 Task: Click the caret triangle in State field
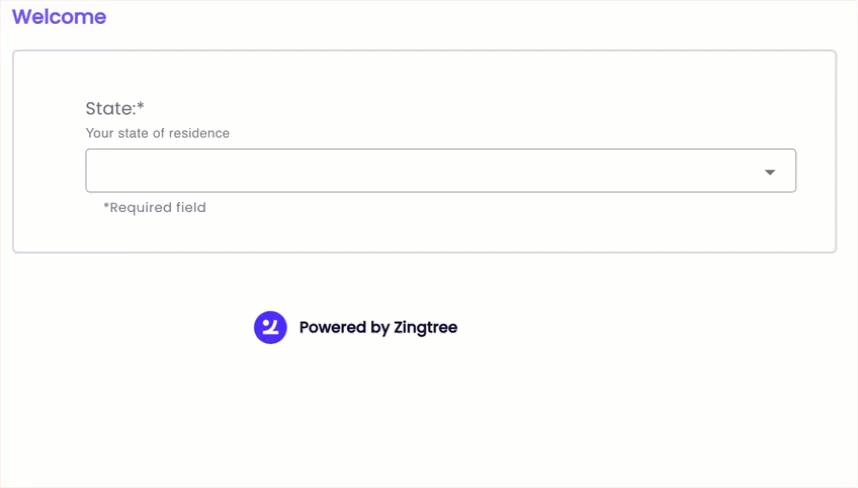tap(770, 172)
